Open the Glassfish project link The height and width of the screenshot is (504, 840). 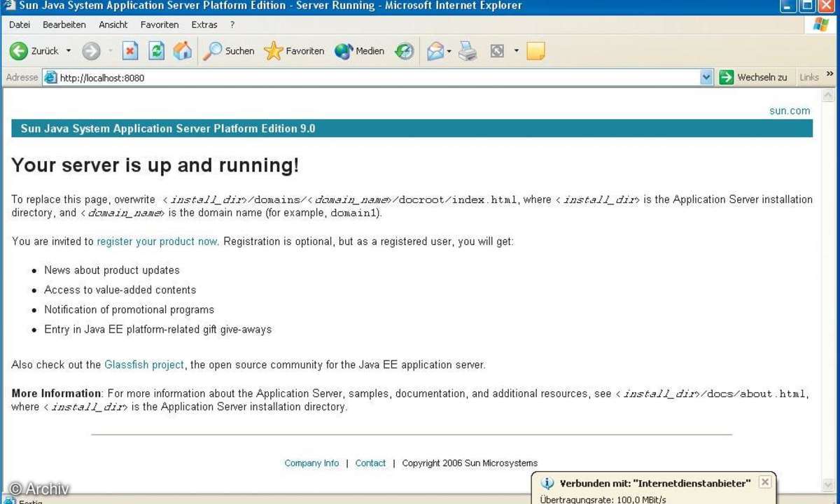(x=144, y=365)
